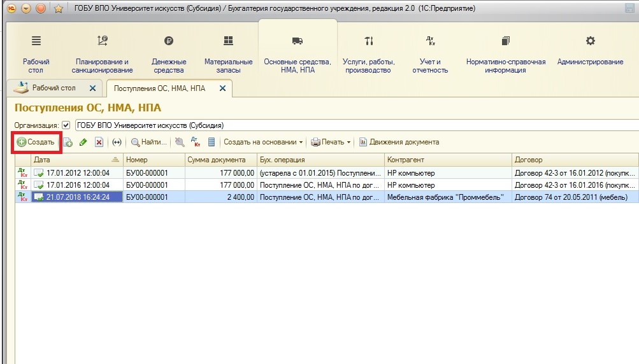Click the set date interval icon

[116, 143]
